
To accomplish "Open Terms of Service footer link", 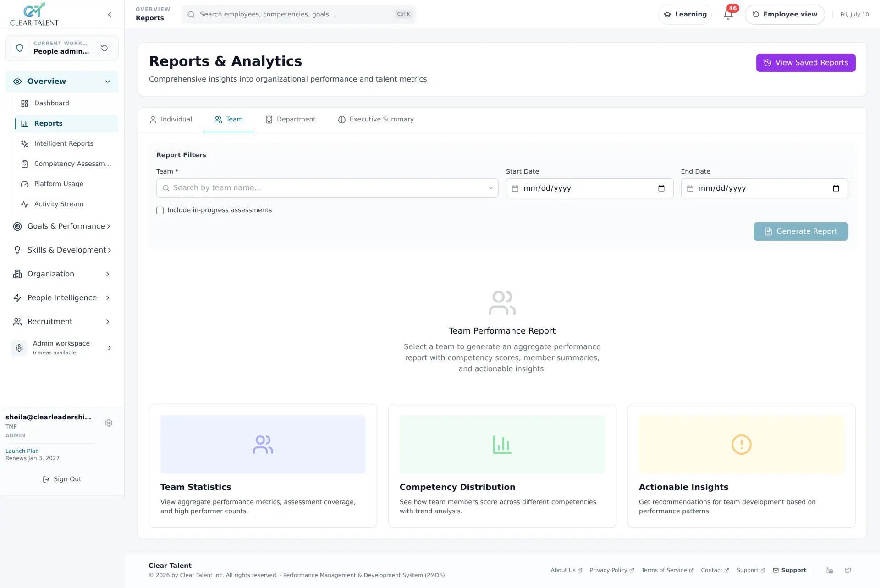I will click(x=667, y=570).
